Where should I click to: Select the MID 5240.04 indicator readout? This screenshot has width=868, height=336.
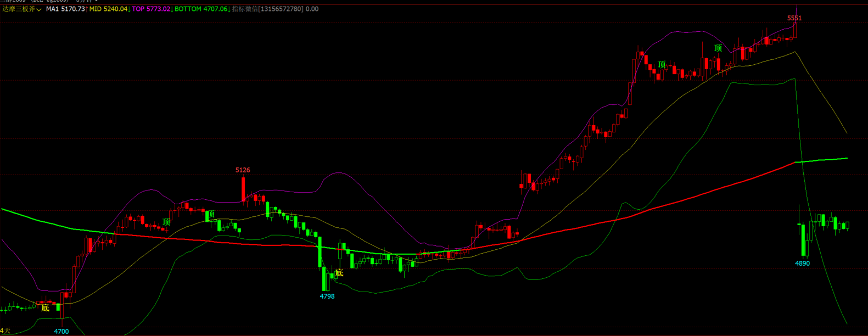point(108,9)
